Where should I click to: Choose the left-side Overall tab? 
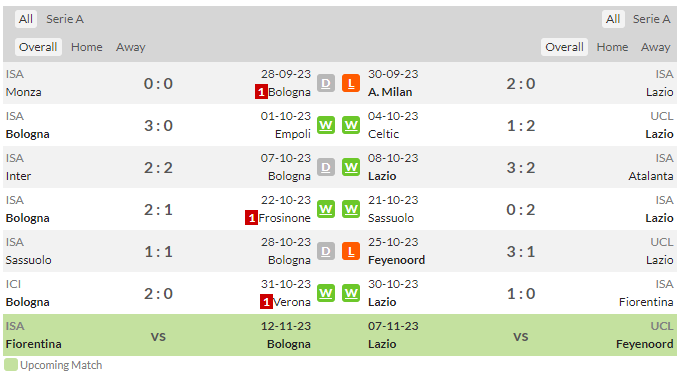(38, 47)
